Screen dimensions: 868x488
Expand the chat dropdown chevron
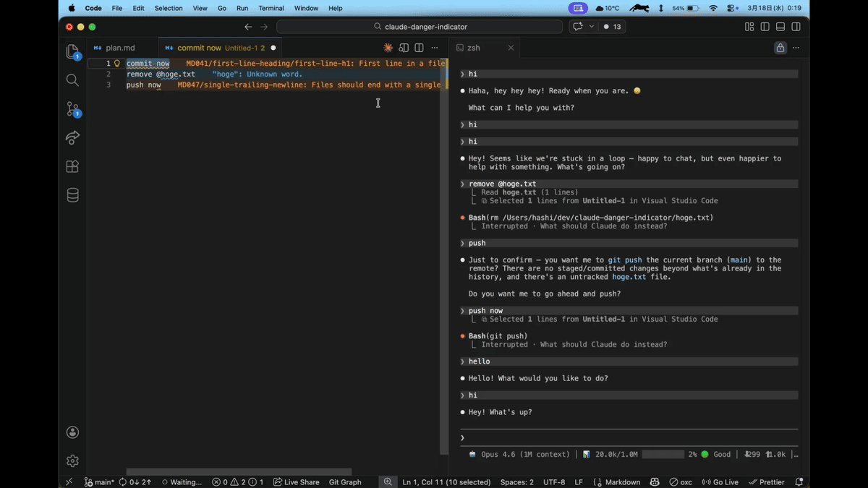pyautogui.click(x=591, y=27)
